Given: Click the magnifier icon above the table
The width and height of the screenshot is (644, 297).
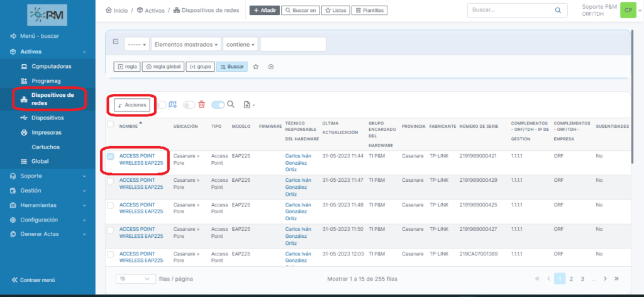Looking at the screenshot, I should click(x=231, y=104).
